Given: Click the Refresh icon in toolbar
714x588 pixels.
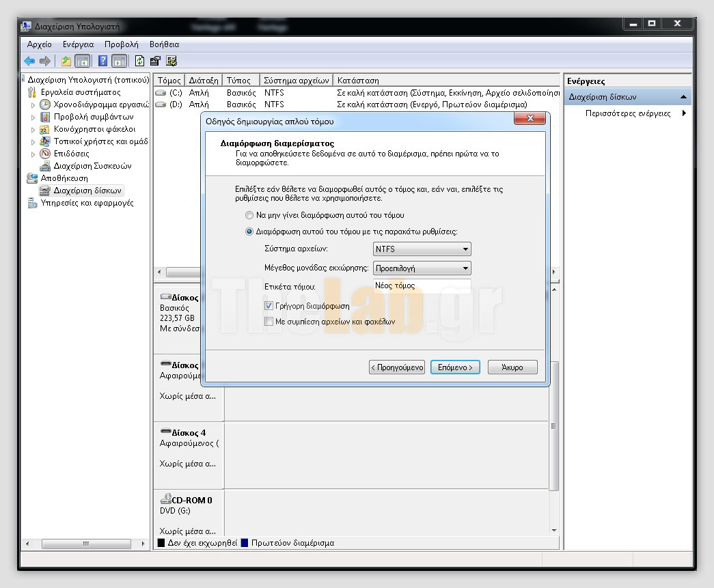Looking at the screenshot, I should coord(139,61).
